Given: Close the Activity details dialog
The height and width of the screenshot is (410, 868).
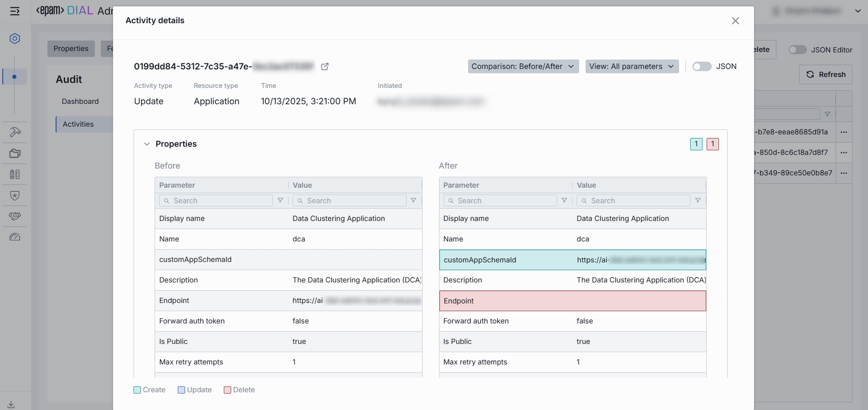Looking at the screenshot, I should pos(735,21).
